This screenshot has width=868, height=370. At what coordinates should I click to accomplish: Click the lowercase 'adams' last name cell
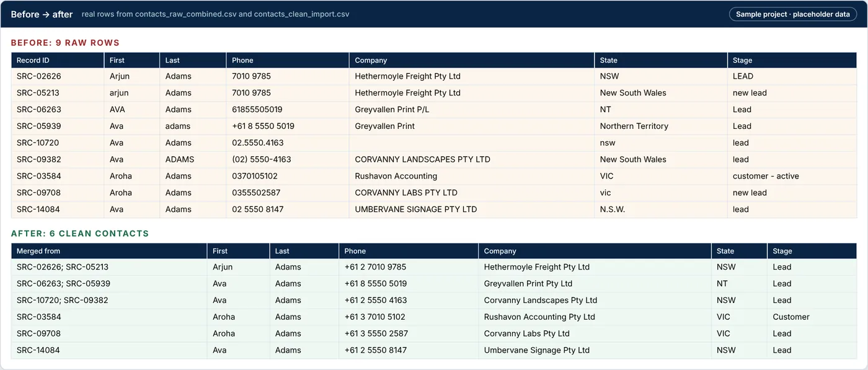point(193,126)
